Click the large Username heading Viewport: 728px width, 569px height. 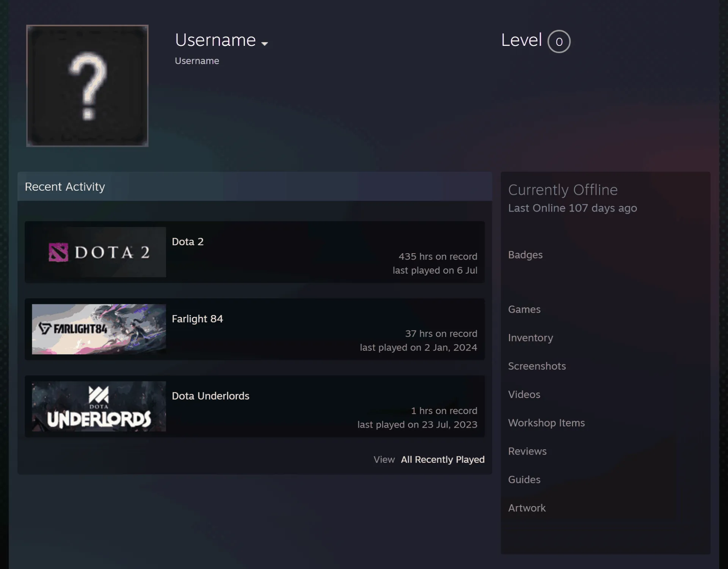tap(215, 40)
